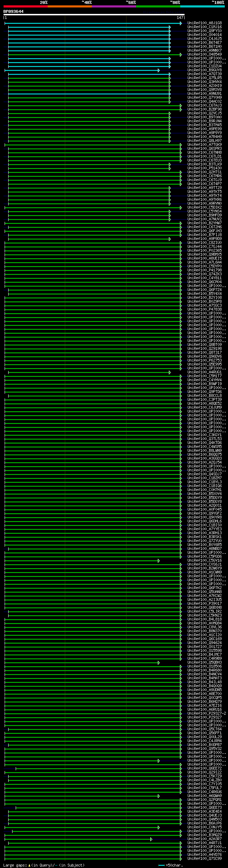Click UniRef100_A9P9Y9 label
Screen dimensions: 228x868
[204, 133]
